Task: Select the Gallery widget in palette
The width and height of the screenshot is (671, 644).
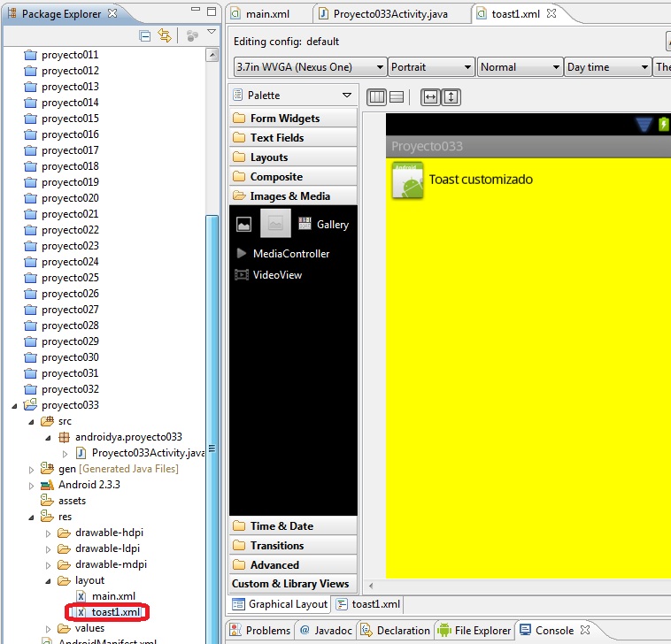Action: [323, 224]
